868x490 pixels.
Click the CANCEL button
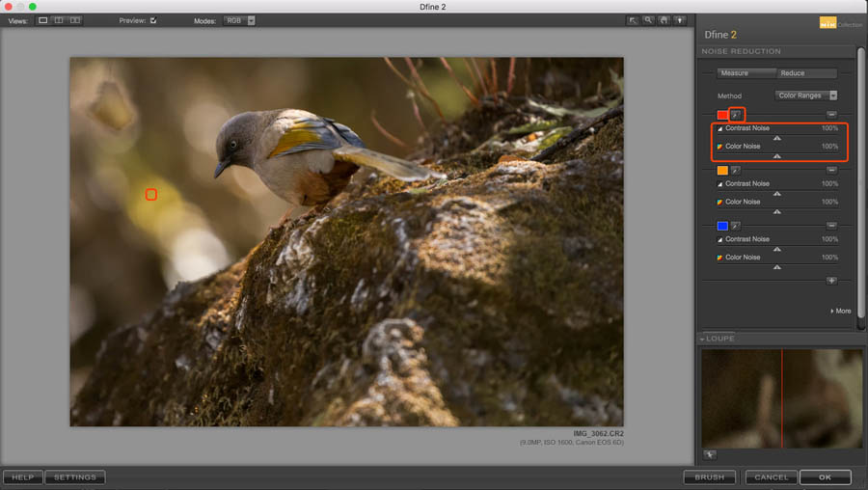click(772, 476)
